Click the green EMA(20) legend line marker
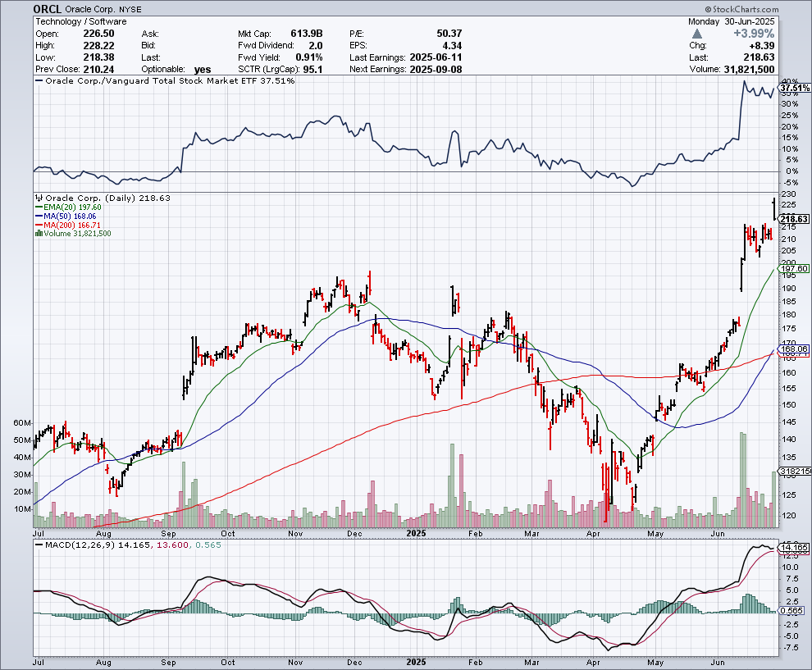 (x=39, y=207)
